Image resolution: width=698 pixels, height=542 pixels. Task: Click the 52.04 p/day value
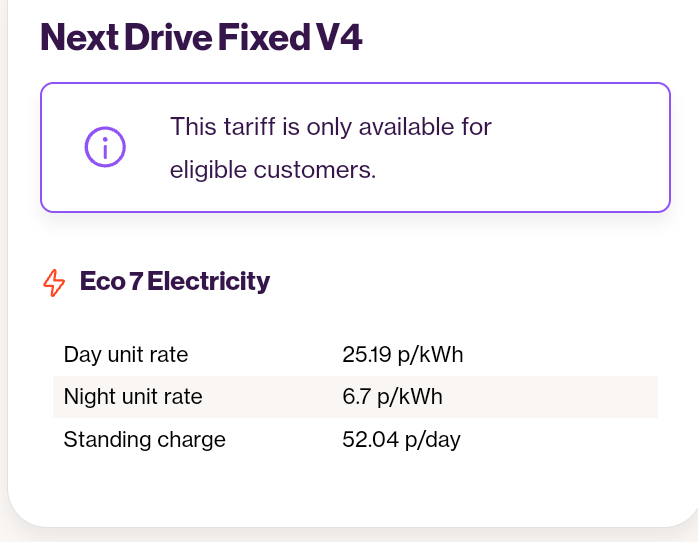(x=401, y=440)
